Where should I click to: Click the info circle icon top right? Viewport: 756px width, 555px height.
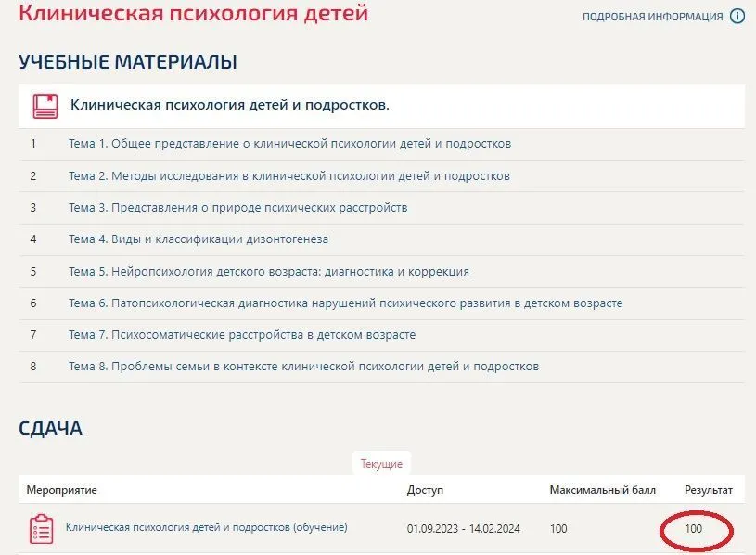(737, 16)
